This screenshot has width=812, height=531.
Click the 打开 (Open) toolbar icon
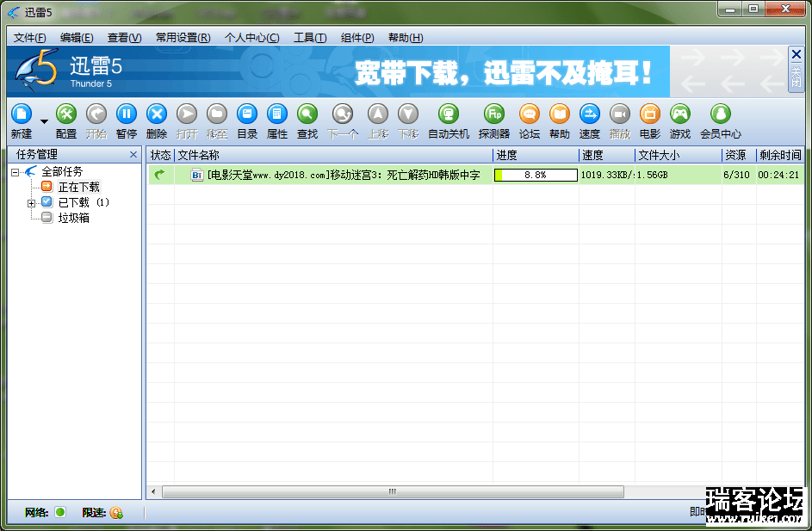tap(187, 114)
